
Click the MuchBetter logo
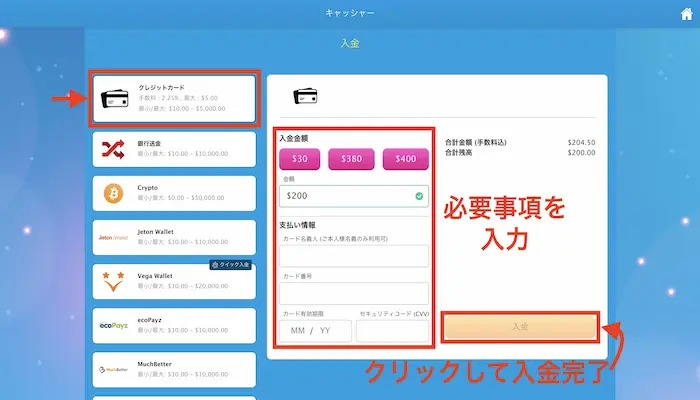113,370
